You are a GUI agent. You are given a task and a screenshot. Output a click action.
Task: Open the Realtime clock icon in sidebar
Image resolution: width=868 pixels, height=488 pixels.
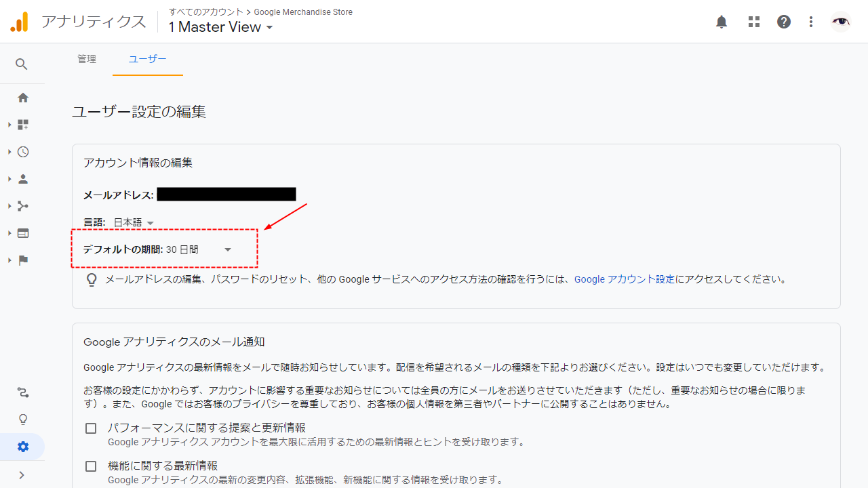tap(23, 152)
